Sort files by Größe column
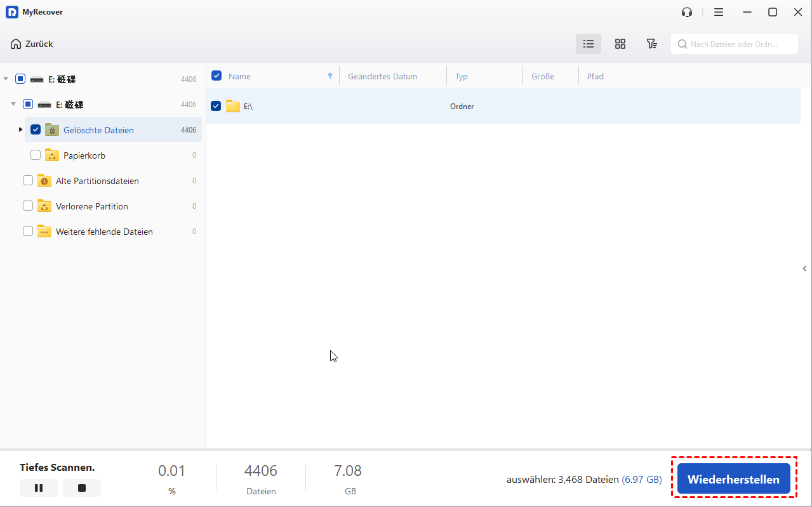The height and width of the screenshot is (507, 812). (x=542, y=76)
